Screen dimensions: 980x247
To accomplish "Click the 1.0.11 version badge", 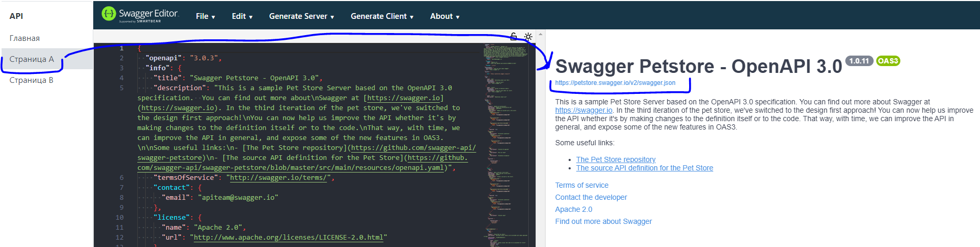I will pos(859,61).
